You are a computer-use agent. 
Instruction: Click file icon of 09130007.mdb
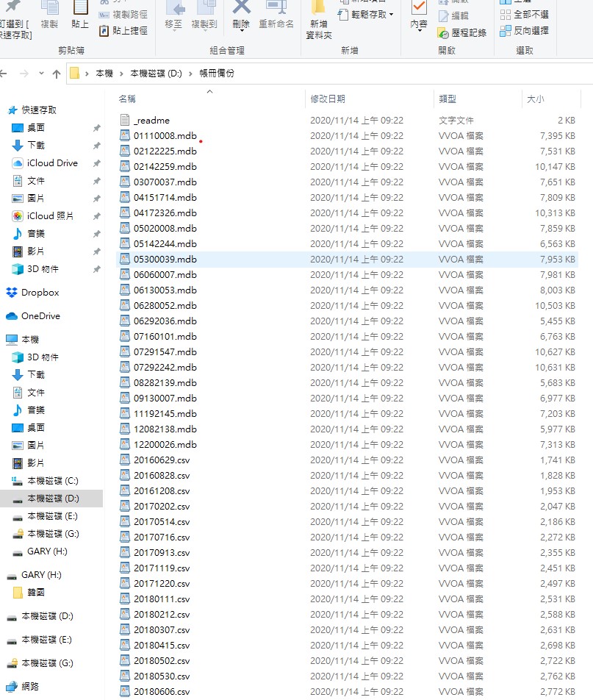tap(125, 399)
